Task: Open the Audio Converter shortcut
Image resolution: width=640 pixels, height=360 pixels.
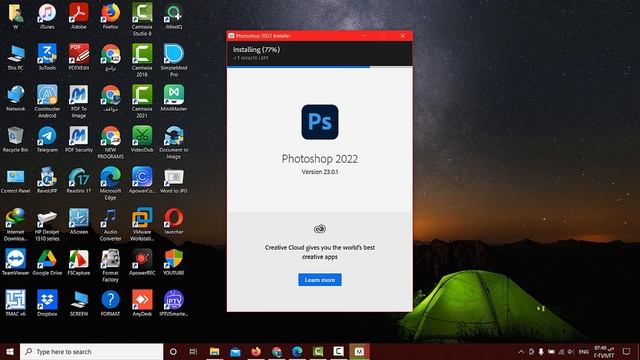Action: [x=110, y=224]
